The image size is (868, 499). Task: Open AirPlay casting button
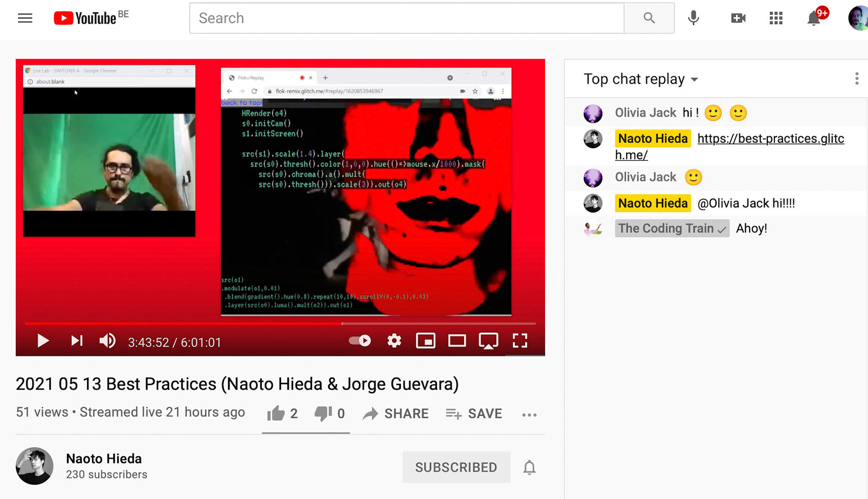click(488, 341)
